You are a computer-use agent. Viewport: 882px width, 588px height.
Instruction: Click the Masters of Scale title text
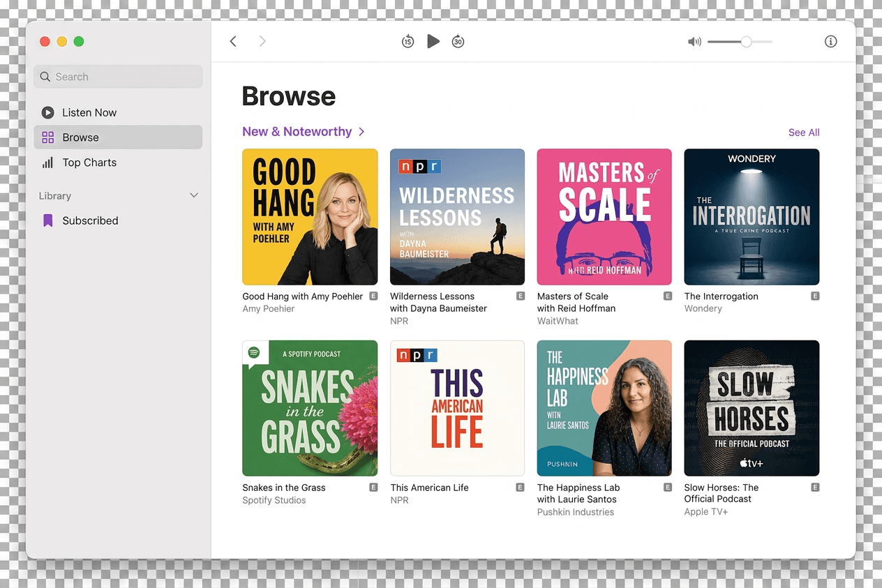[576, 302]
